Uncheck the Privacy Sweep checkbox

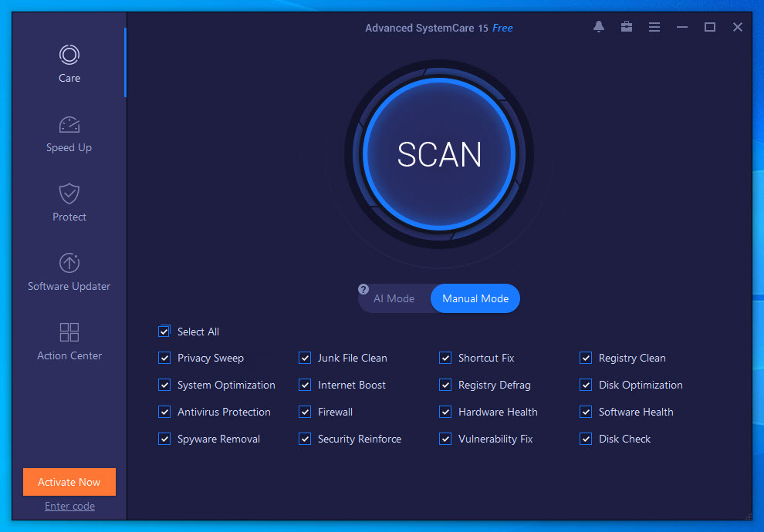(164, 358)
